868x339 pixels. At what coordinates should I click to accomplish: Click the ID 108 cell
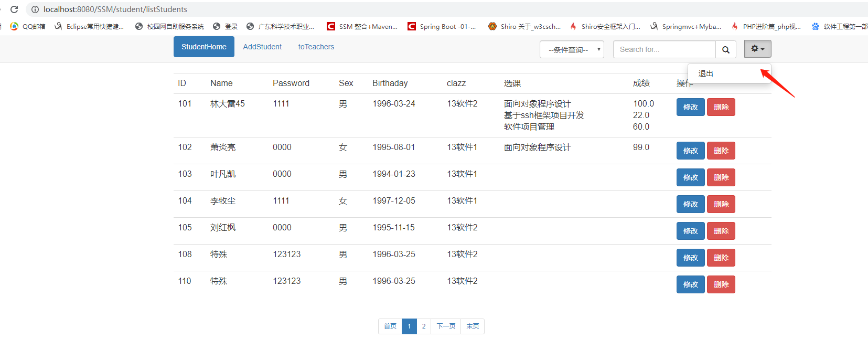pyautogui.click(x=185, y=255)
